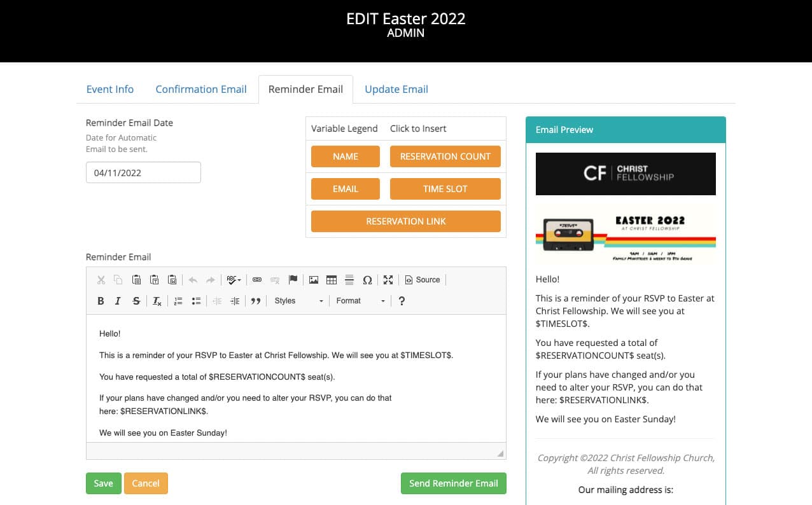Click the Cut icon in editor toolbar
This screenshot has height=505, width=812.
click(101, 280)
